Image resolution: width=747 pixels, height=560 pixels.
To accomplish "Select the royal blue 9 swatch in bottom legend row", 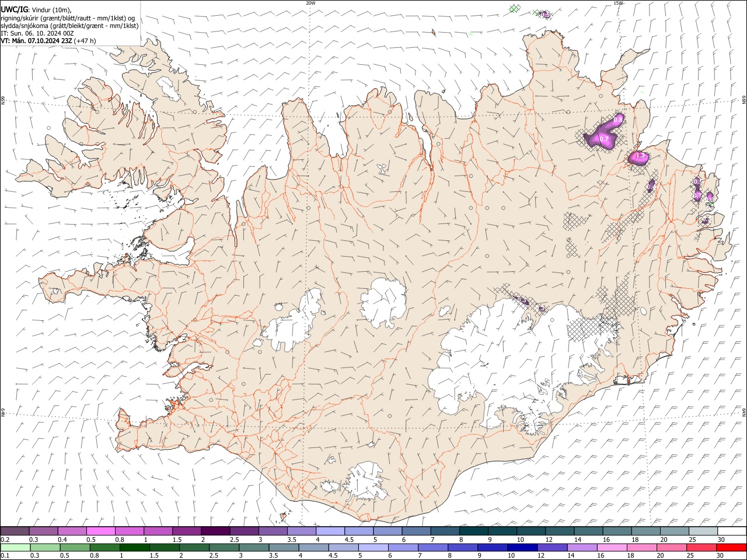I will point(492,547).
